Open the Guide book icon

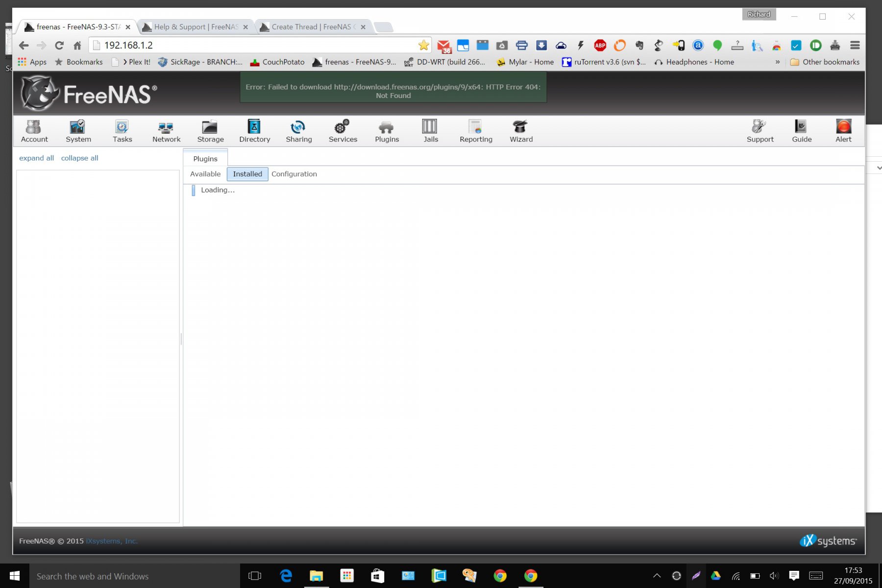[802, 131]
